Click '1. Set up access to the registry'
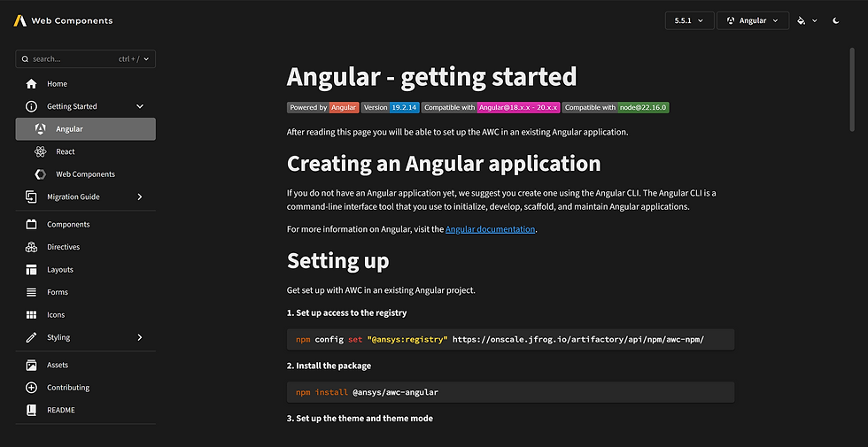 pyautogui.click(x=346, y=313)
